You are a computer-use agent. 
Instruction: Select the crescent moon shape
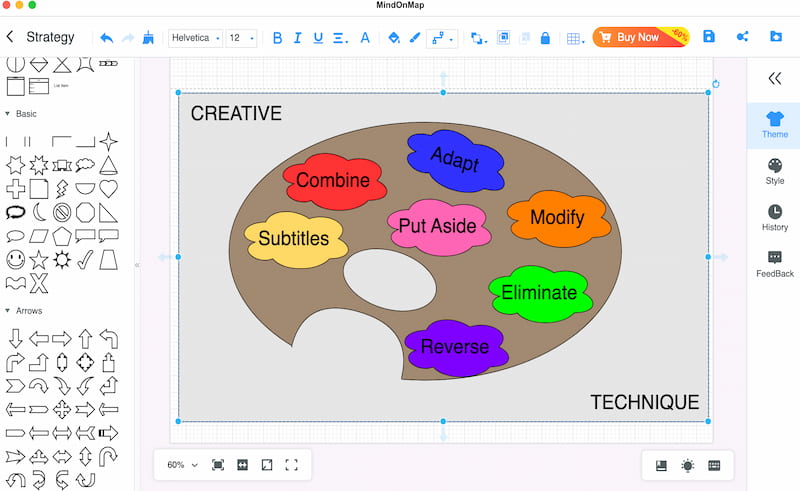pyautogui.click(x=39, y=212)
